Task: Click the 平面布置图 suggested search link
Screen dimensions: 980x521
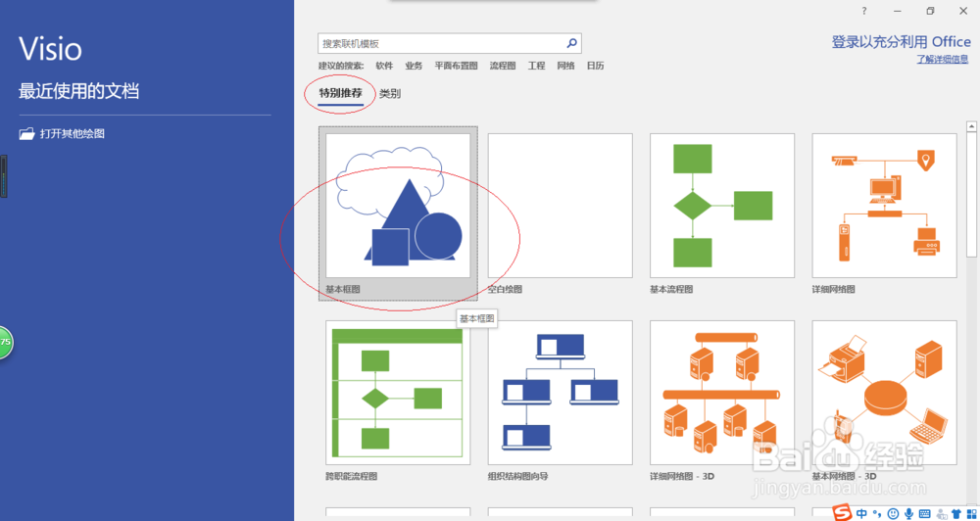Action: pos(457,66)
